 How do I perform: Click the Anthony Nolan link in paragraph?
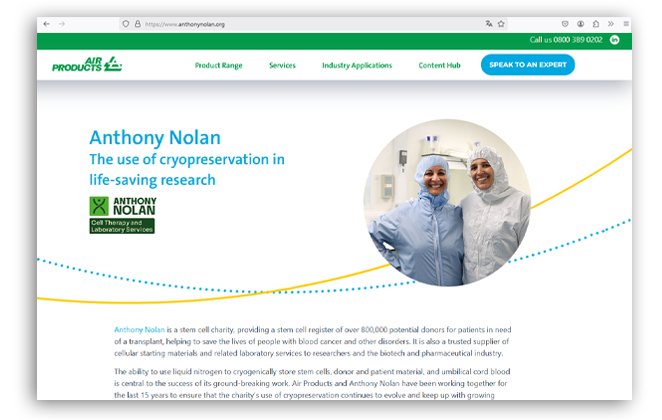click(139, 330)
